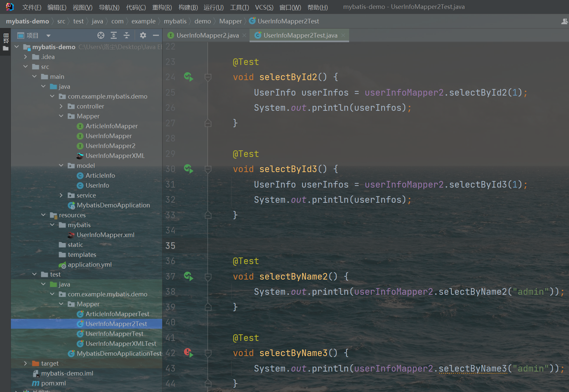The width and height of the screenshot is (569, 392).
Task: Open 重构(R) menu
Action: (x=162, y=7)
